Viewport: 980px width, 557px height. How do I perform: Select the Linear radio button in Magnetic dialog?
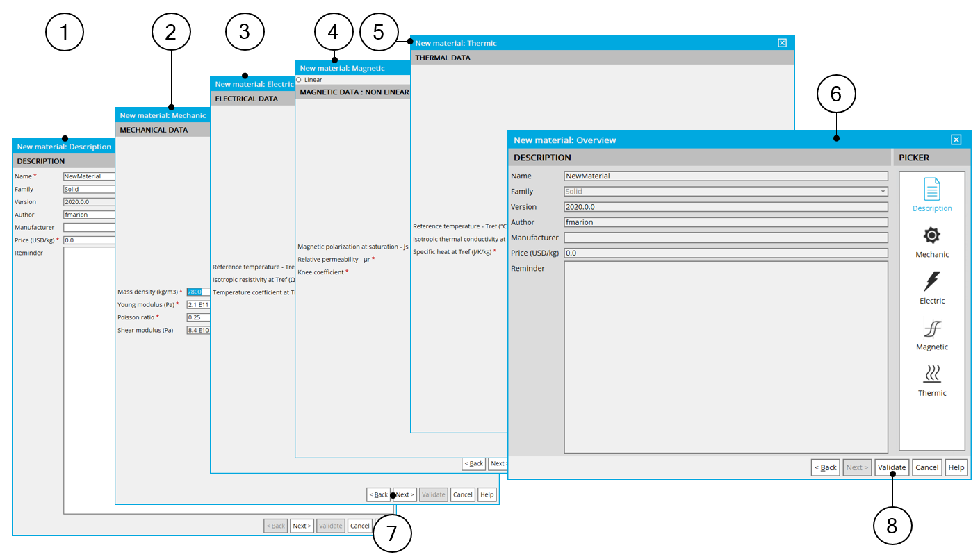tap(299, 80)
